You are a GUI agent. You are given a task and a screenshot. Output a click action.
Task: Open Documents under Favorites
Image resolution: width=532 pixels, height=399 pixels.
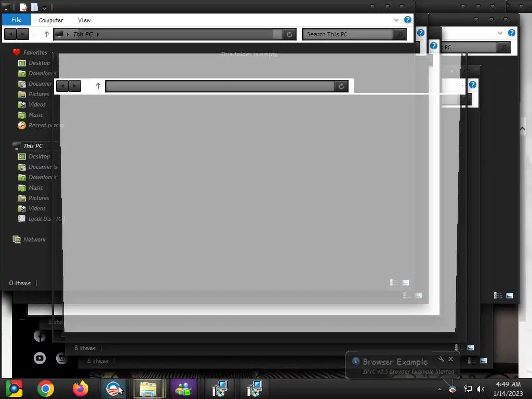point(35,84)
